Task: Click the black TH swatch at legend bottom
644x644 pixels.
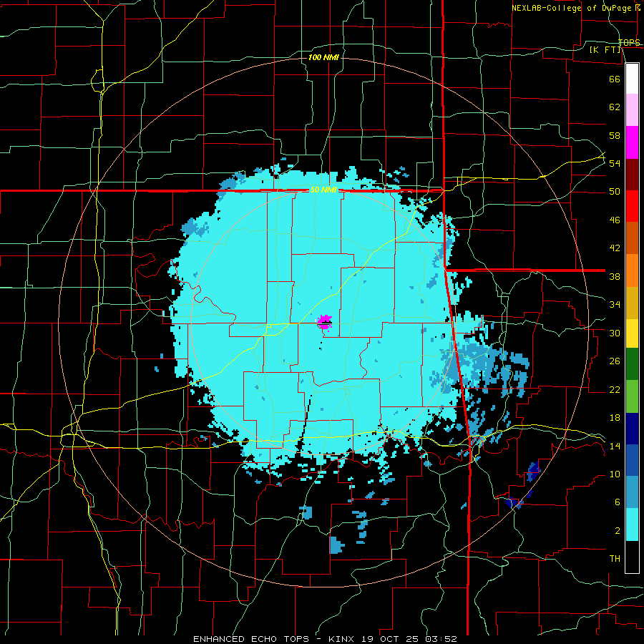Action: click(632, 557)
